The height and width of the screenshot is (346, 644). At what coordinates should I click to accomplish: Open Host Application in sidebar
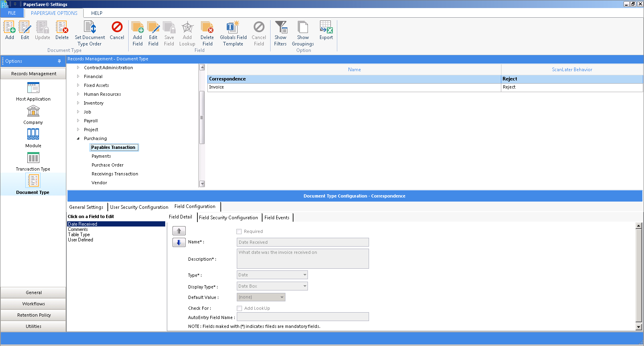coord(33,92)
